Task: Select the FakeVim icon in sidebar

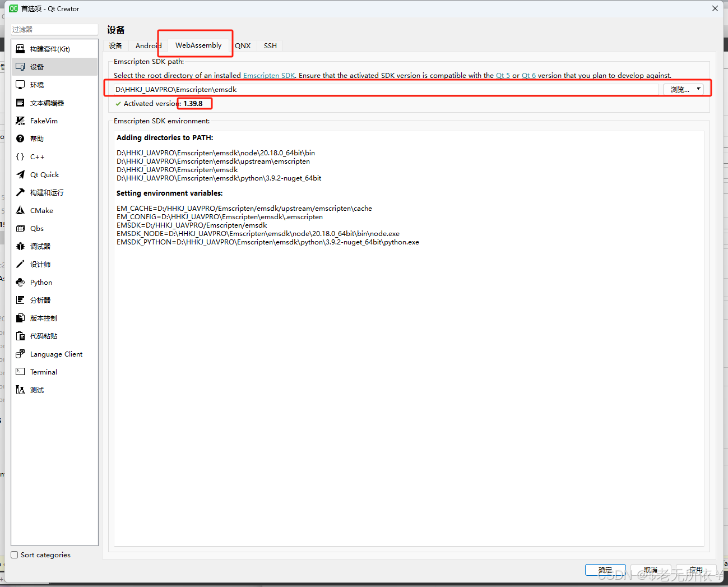Action: 21,121
